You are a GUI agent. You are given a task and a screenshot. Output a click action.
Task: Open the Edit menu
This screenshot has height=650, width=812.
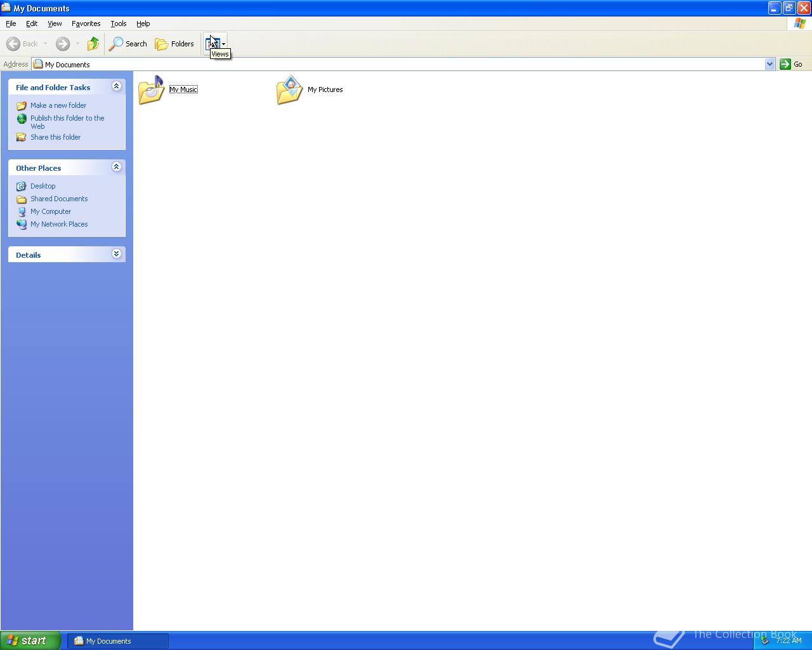tap(32, 23)
